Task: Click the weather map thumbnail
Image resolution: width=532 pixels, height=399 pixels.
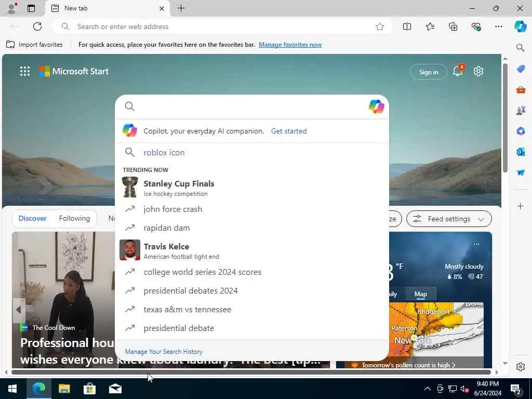Action: [x=436, y=329]
